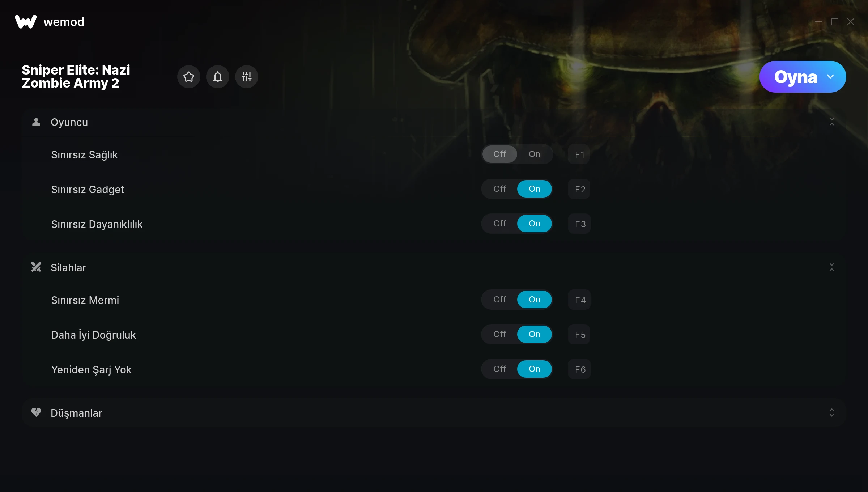Click the Oyuncu person icon
Image resolution: width=868 pixels, height=492 pixels.
point(36,122)
